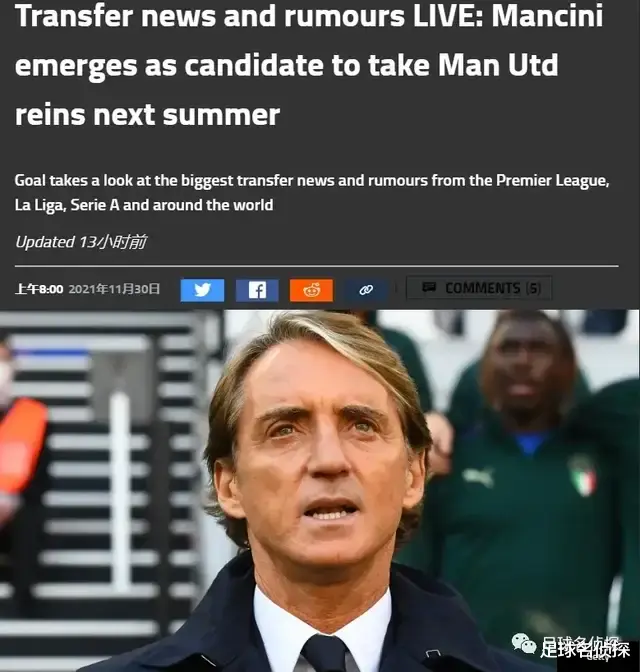
Task: Click Man Utd in the headline
Action: 498,65
